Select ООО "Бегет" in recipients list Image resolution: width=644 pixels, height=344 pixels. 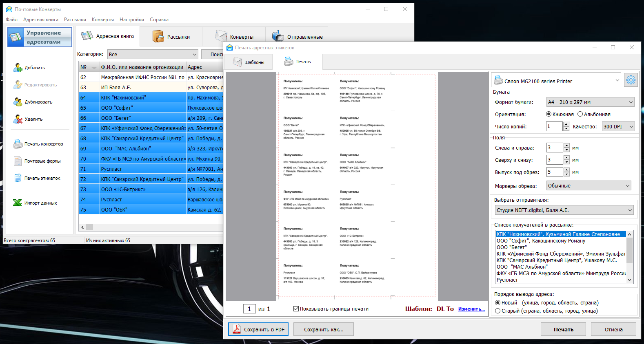pos(511,247)
